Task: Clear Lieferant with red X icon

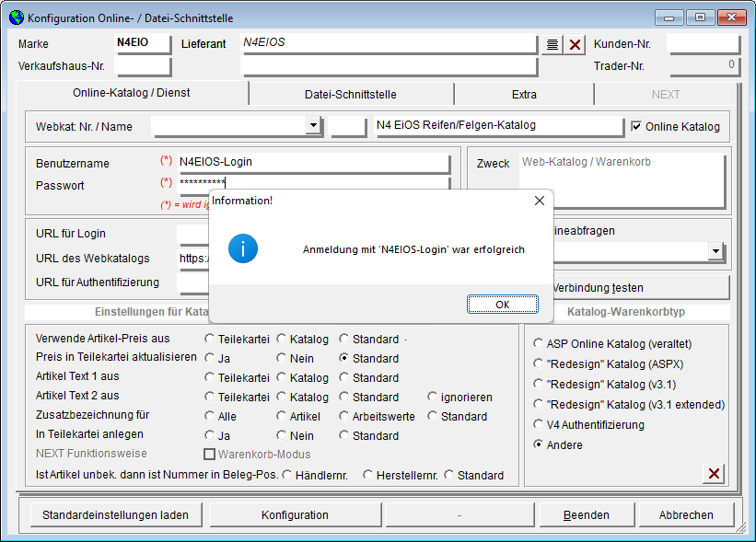Action: click(575, 45)
